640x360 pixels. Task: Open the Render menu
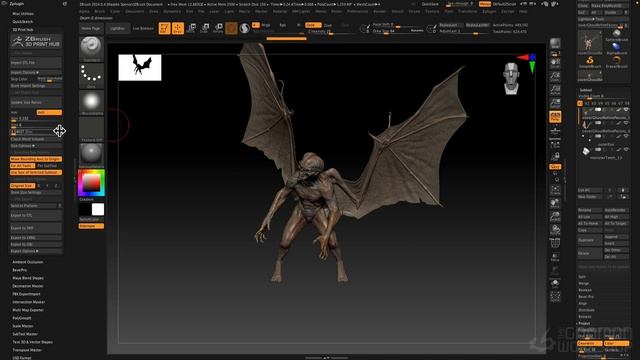coord(379,11)
